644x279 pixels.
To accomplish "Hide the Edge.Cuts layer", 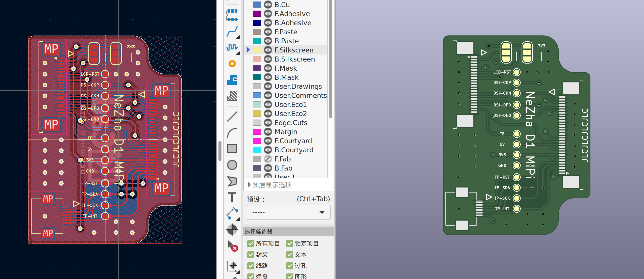I will point(268,123).
